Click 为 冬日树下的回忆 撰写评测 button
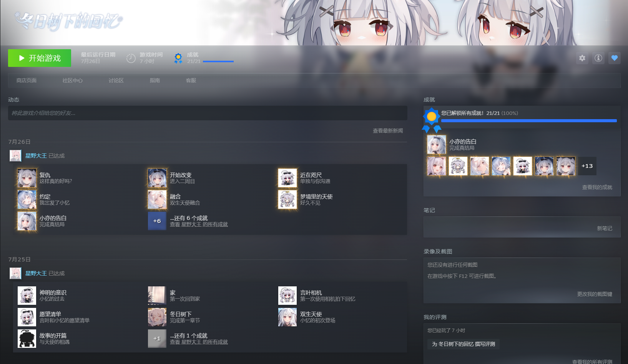Image resolution: width=628 pixels, height=364 pixels. tap(464, 344)
